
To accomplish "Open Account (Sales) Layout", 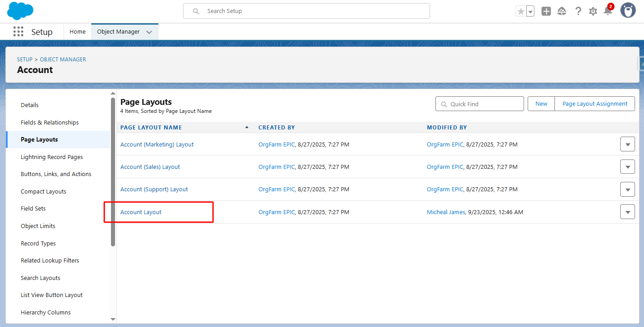I will 150,167.
